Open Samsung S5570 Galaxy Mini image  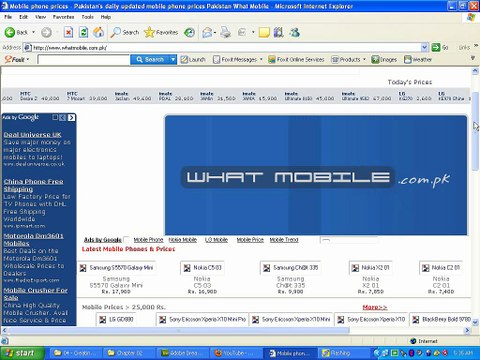[x=117, y=268]
